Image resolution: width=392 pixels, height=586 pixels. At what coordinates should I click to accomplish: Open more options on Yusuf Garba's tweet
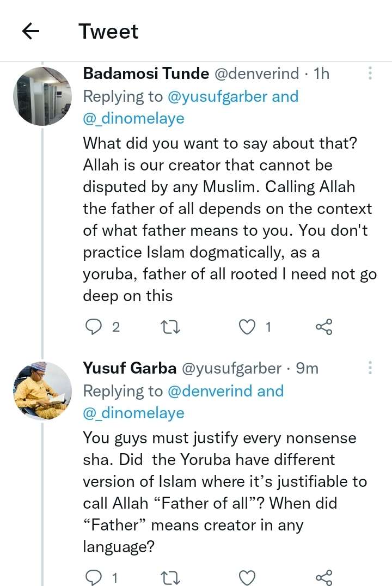[370, 368]
